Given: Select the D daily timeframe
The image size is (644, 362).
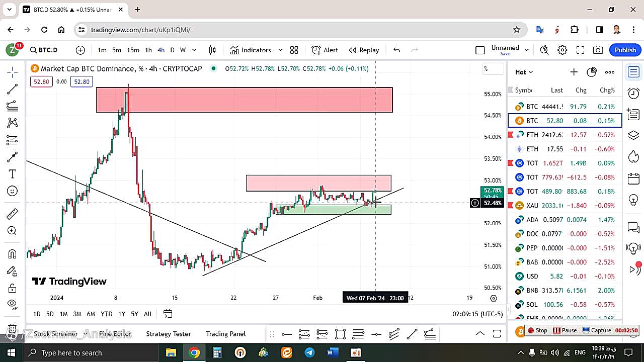Looking at the screenshot, I should [x=172, y=50].
